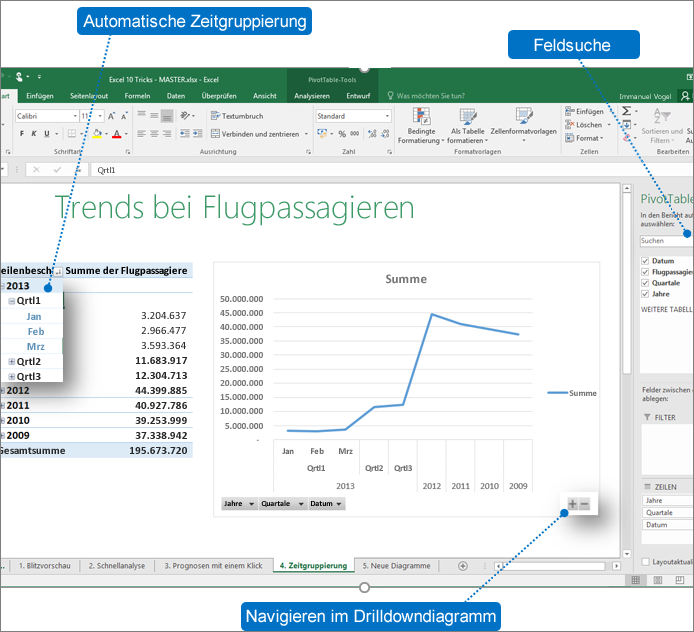Viewport: 694px width, 632px height.
Task: Uncheck the Jahre field
Action: pos(645,294)
